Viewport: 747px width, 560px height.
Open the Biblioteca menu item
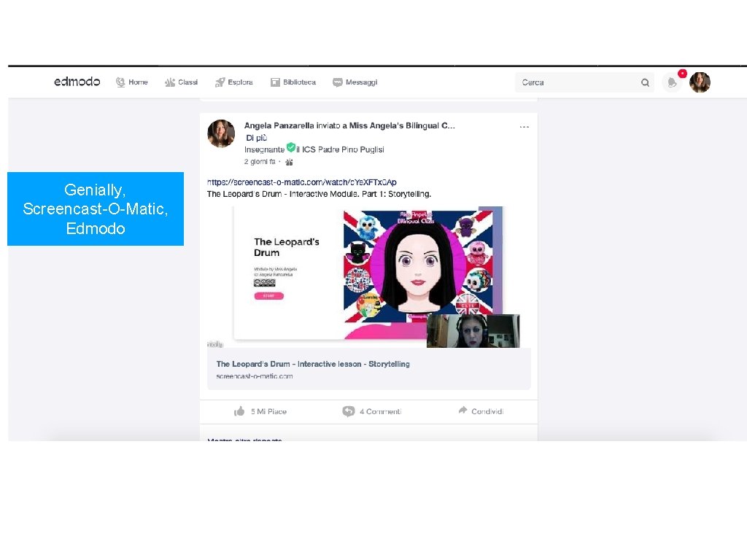(x=293, y=82)
